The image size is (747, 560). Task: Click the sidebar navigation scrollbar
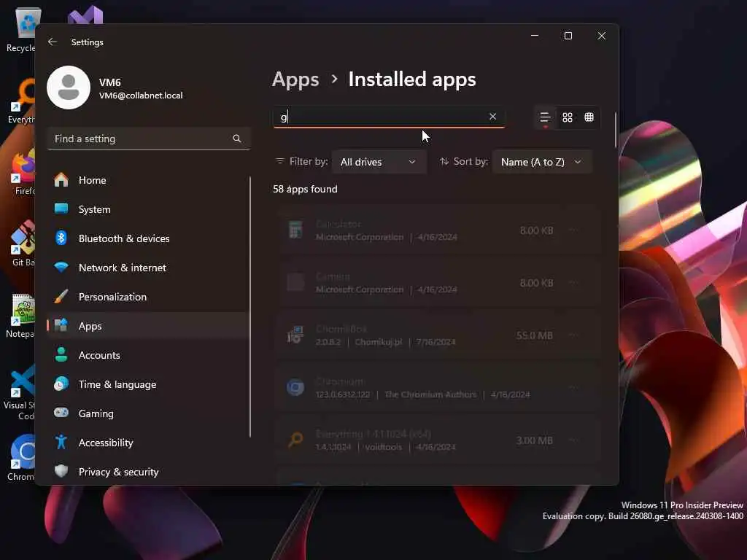point(250,307)
